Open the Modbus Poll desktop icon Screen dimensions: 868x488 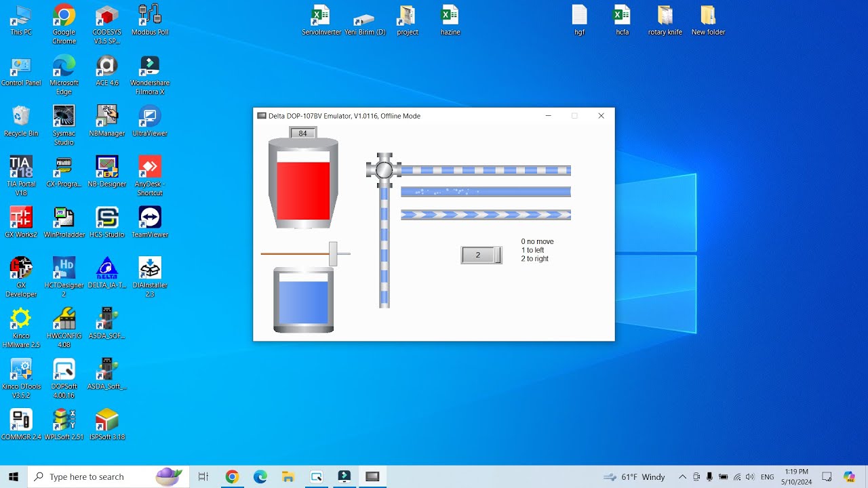click(150, 20)
